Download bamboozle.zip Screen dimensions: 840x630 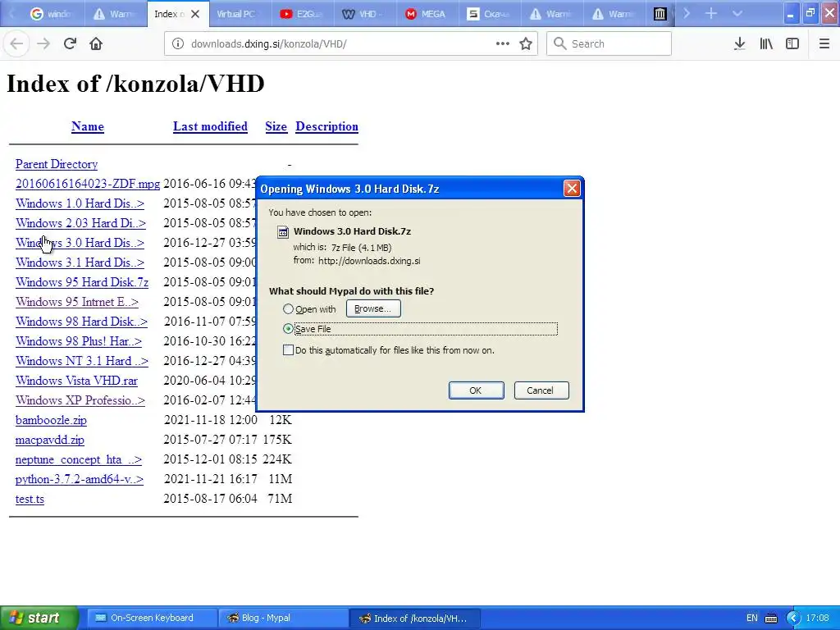(x=51, y=420)
